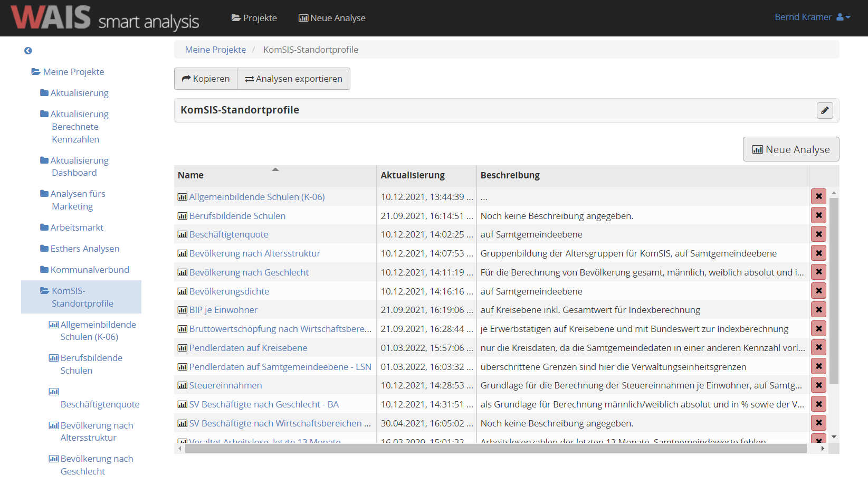Open Neue Analyse in the top navbar
Screen dimensions: 868x484
point(332,18)
